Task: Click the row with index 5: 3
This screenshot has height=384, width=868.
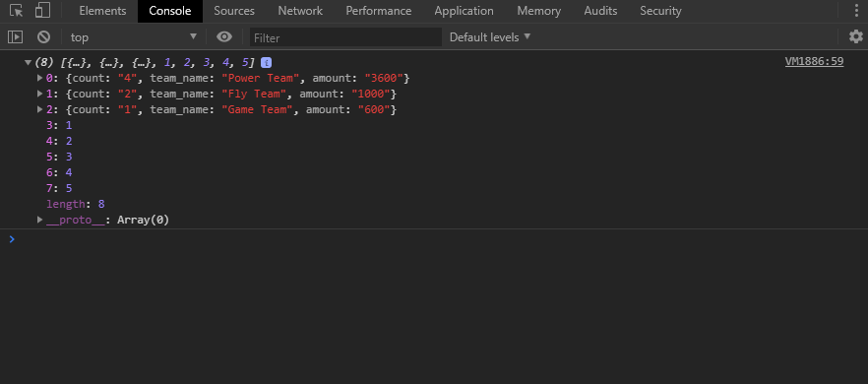Action: coord(59,157)
